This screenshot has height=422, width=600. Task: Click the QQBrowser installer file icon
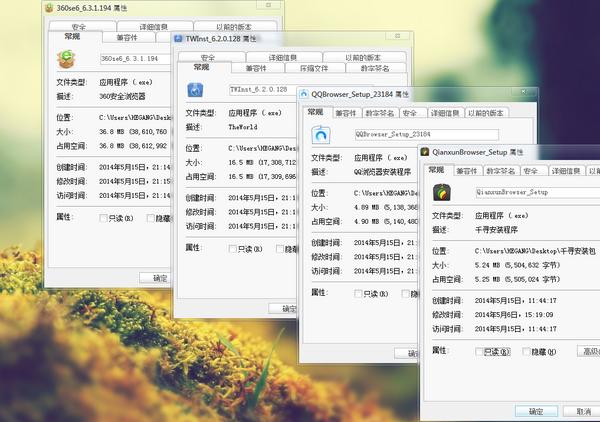click(321, 135)
